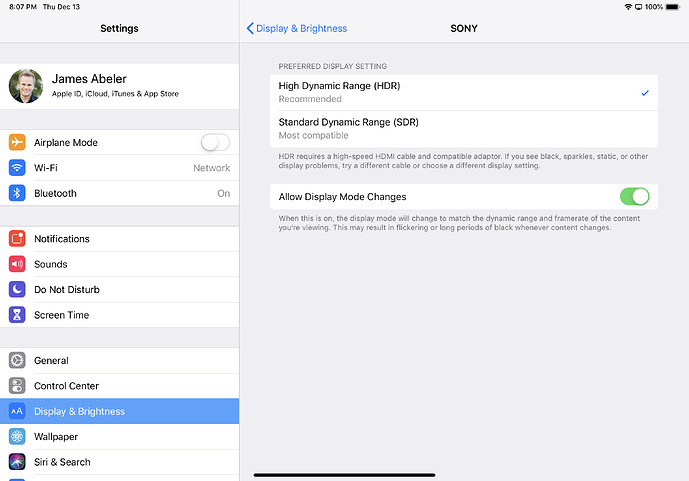The height and width of the screenshot is (481, 689).
Task: Toggle the Airplane Mode switch
Action: tap(215, 142)
